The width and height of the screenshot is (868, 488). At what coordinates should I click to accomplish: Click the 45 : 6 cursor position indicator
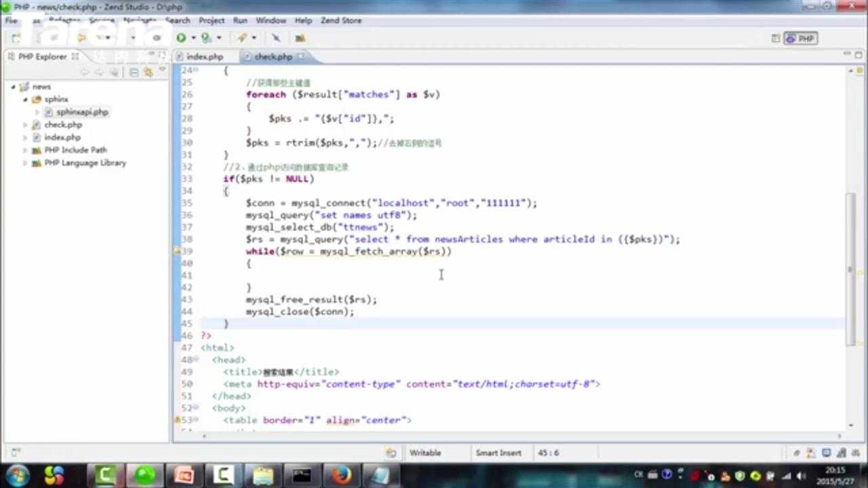549,453
